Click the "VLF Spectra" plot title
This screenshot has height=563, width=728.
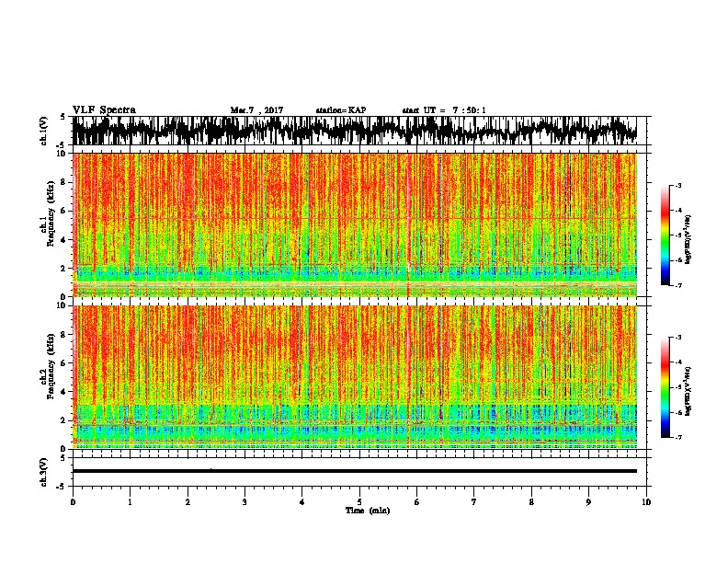point(104,110)
